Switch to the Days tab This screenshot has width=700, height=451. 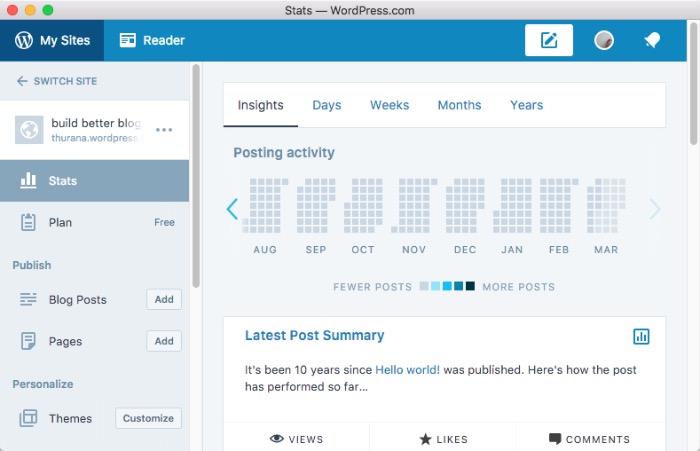pos(327,105)
